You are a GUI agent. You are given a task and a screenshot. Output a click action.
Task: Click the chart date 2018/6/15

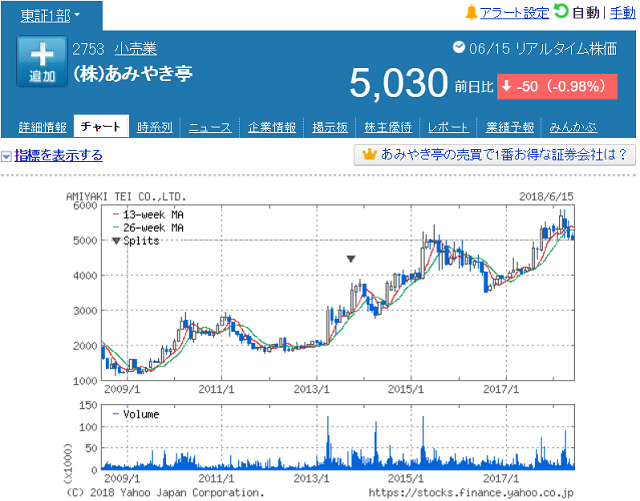coord(546,196)
